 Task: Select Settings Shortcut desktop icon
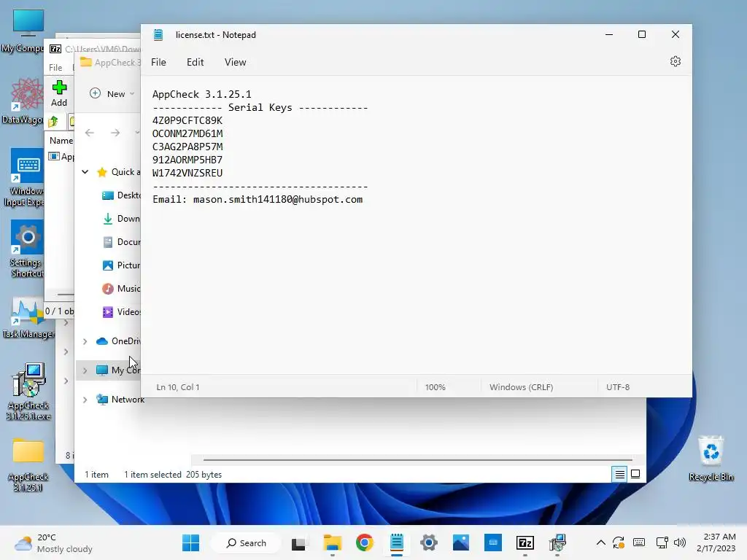(27, 249)
